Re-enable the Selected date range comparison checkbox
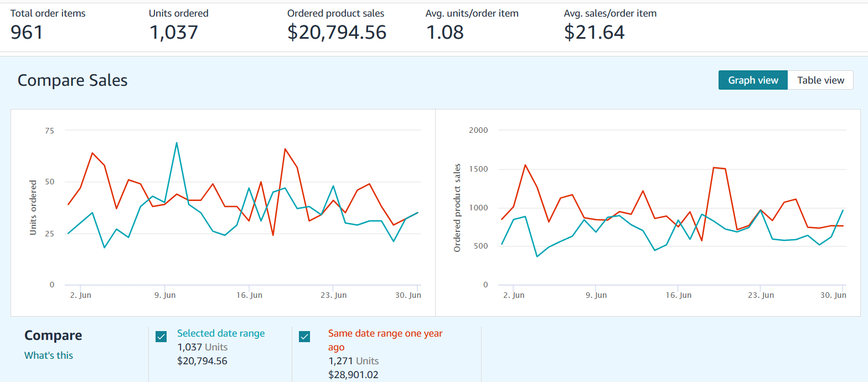 161,336
